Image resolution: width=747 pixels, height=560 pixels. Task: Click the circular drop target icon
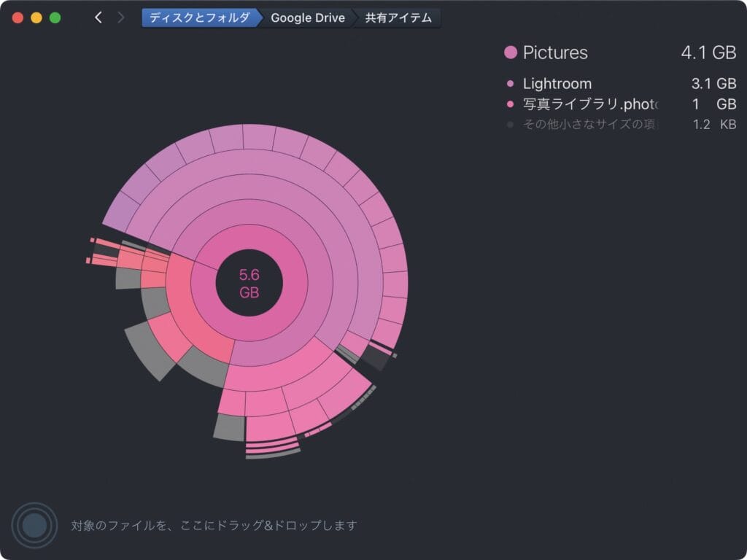(x=34, y=525)
